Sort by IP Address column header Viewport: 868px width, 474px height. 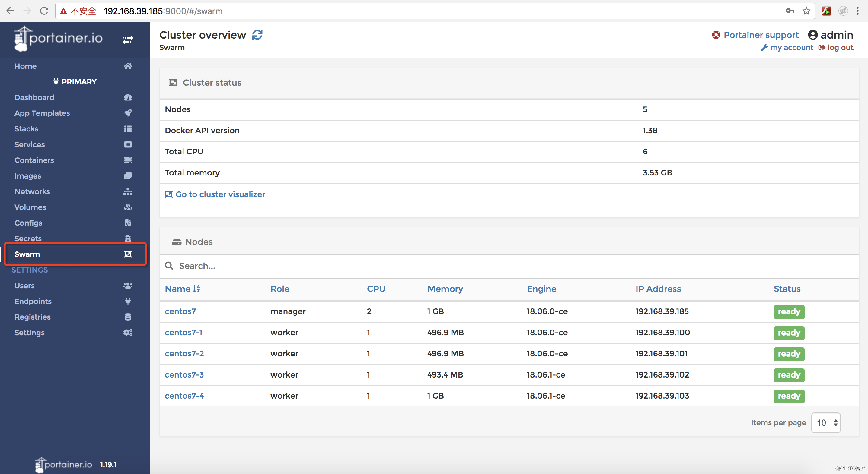tap(658, 289)
